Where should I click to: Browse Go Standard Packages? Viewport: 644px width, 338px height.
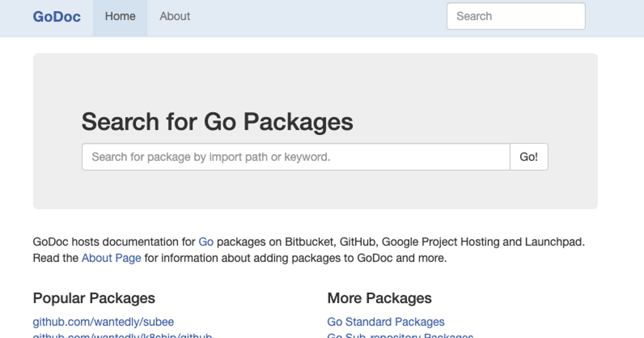point(385,321)
